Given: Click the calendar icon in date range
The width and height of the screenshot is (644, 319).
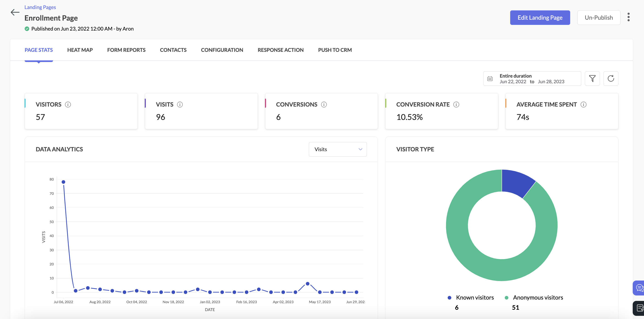Looking at the screenshot, I should [x=490, y=78].
